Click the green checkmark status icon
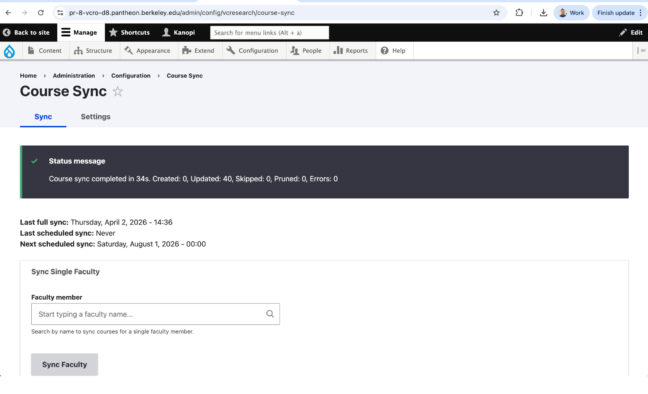Screen dimensions: 648x394 coord(35,161)
